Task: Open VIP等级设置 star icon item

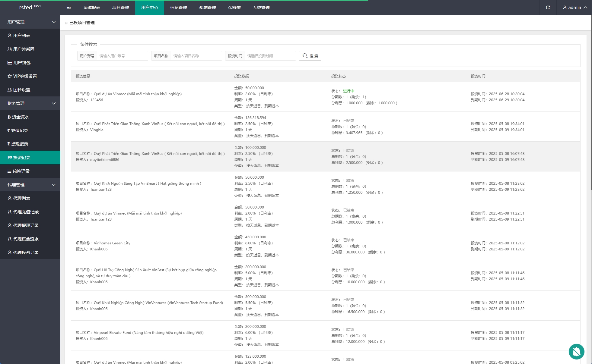Action: (x=25, y=76)
